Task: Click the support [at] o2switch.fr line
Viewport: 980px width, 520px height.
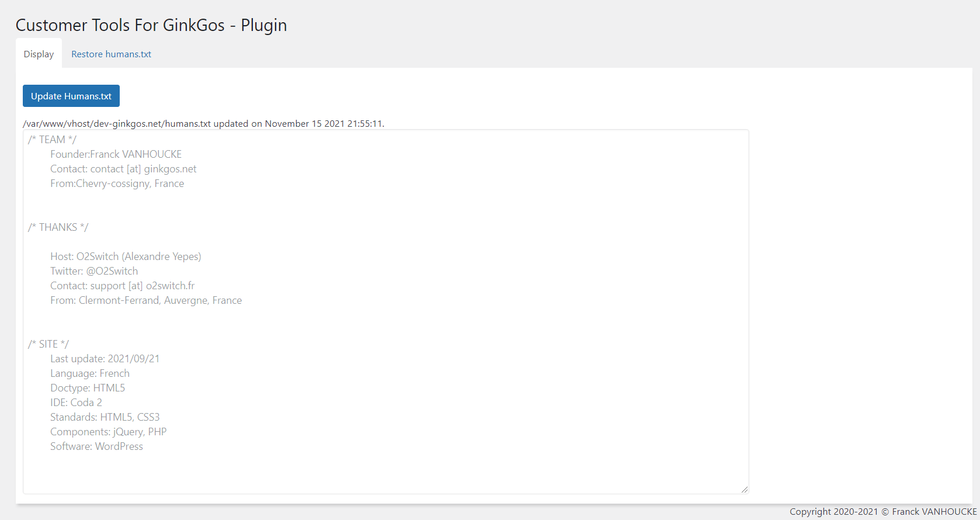Action: (x=123, y=286)
